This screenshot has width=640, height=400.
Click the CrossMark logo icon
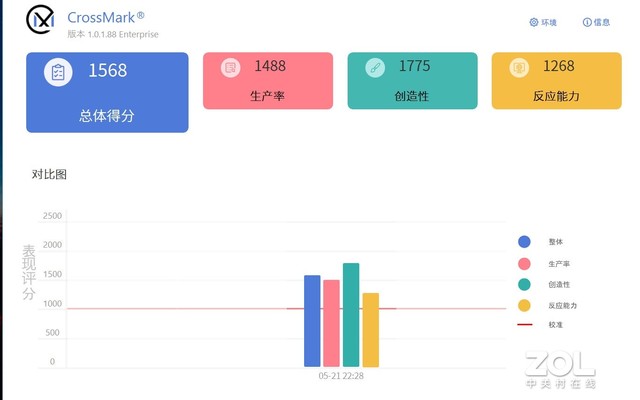tap(40, 20)
